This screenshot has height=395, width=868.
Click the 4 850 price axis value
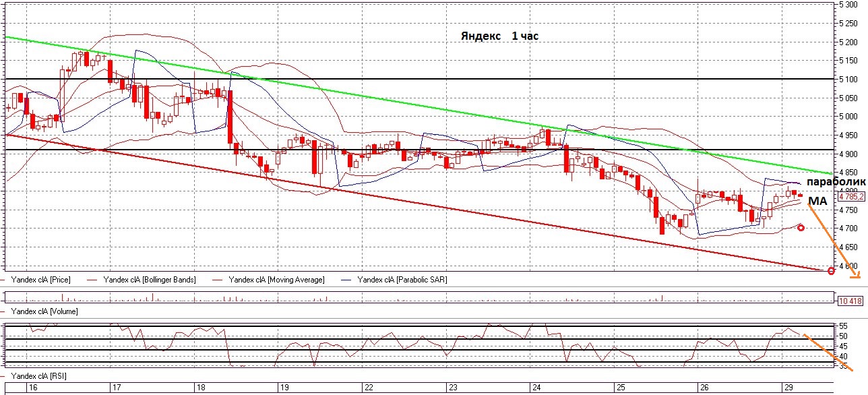850,173
